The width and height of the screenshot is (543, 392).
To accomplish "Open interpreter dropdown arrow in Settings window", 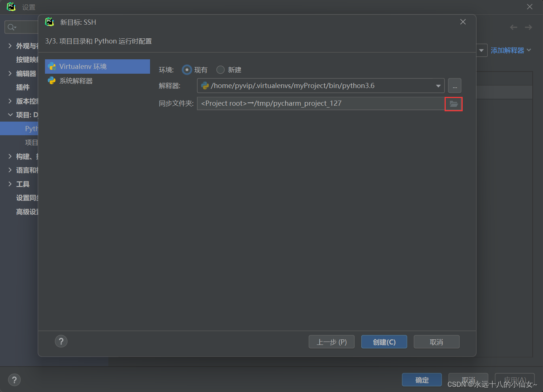I will tap(481, 50).
